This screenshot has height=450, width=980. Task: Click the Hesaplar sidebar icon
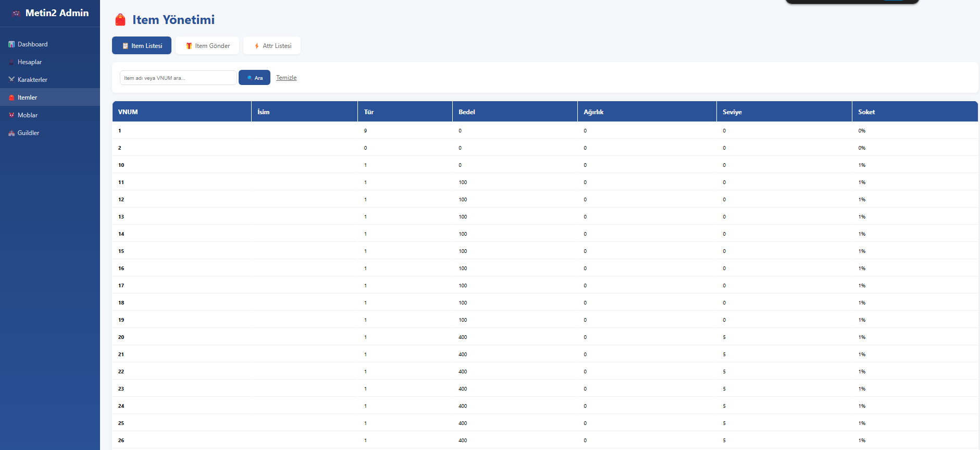(11, 62)
